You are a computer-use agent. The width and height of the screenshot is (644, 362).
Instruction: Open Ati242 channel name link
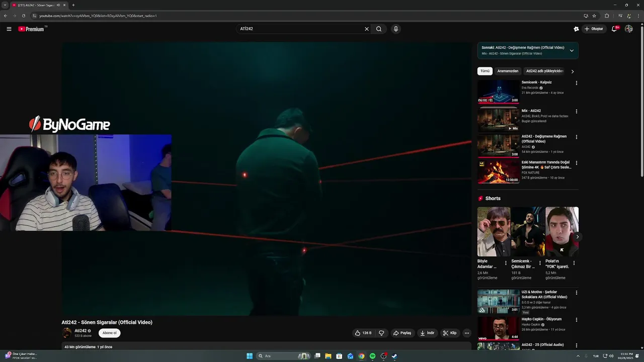pyautogui.click(x=80, y=331)
